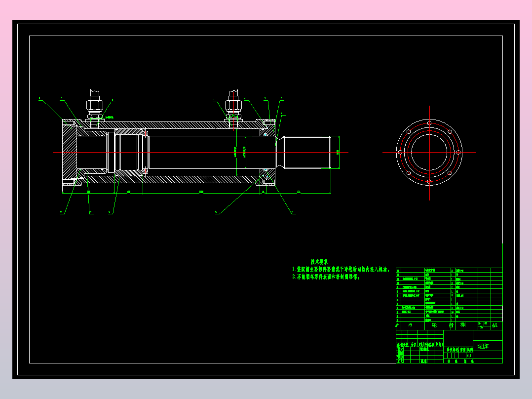Viewport: 532px width, 399px height.
Task: Click the 4:1 scale value cell
Action: point(469,356)
